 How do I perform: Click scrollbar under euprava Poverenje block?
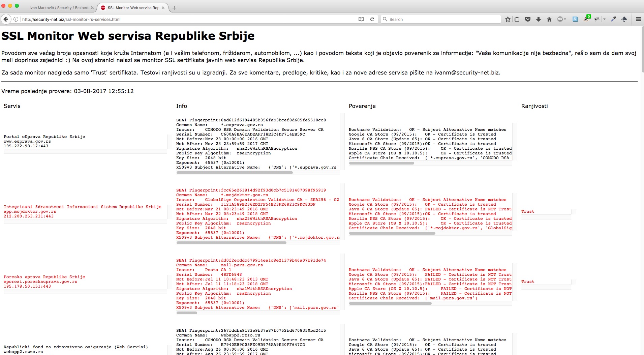(381, 163)
